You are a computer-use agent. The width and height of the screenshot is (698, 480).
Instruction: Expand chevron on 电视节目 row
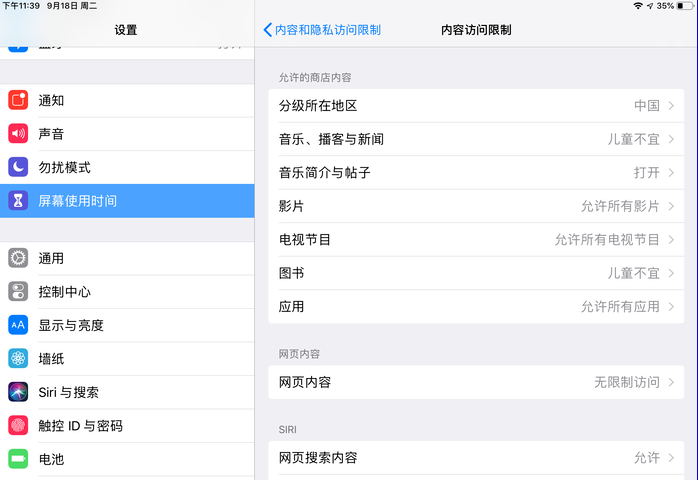pos(671,240)
